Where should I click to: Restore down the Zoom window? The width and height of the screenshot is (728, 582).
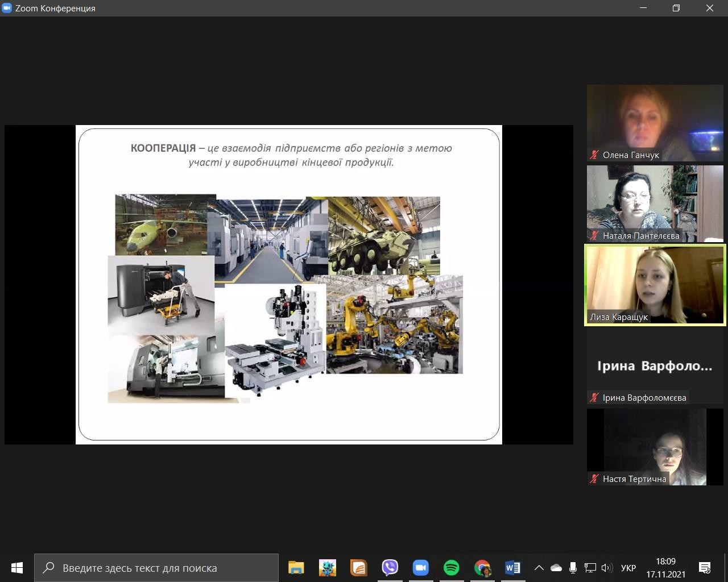[676, 8]
